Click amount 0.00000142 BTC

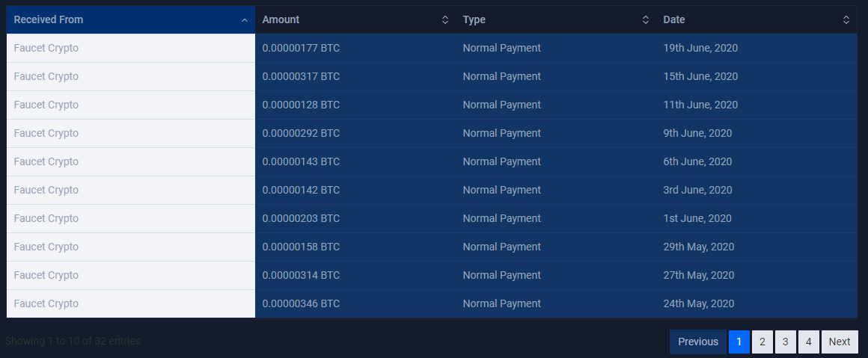pyautogui.click(x=301, y=190)
